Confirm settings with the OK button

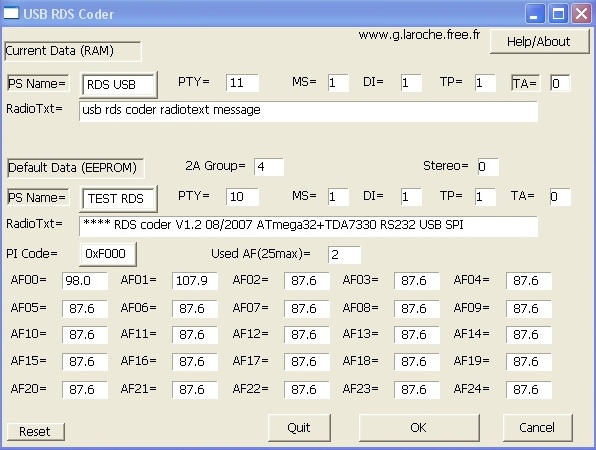tap(419, 428)
